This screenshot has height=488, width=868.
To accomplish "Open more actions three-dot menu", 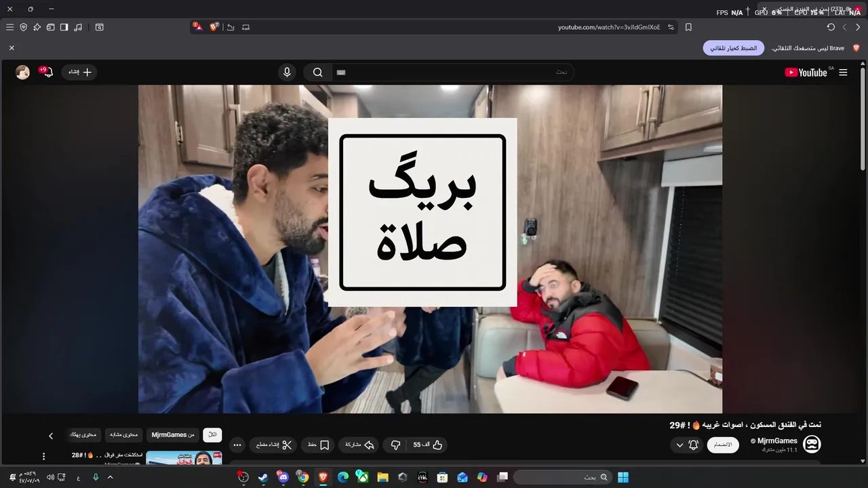I will 237,445.
